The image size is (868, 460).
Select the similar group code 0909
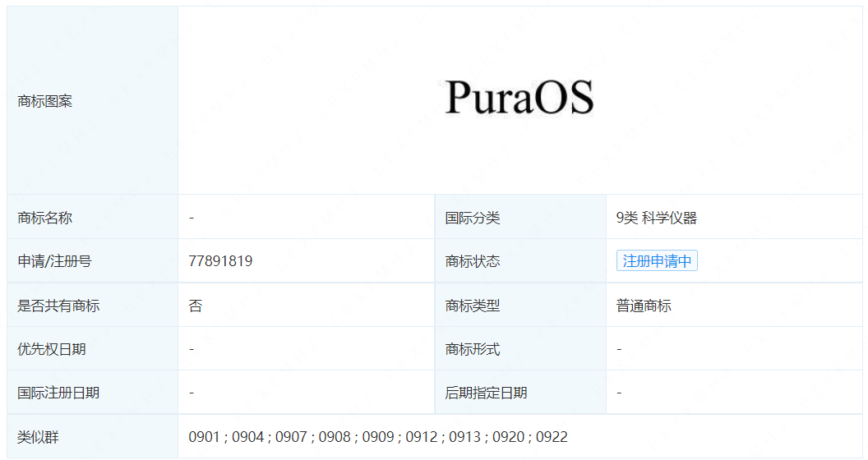(378, 437)
